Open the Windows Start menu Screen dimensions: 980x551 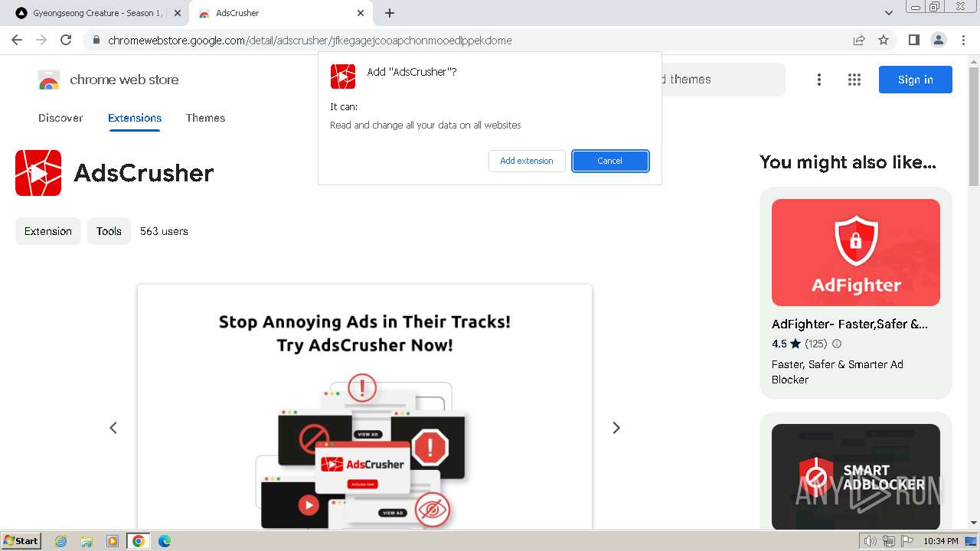(21, 541)
